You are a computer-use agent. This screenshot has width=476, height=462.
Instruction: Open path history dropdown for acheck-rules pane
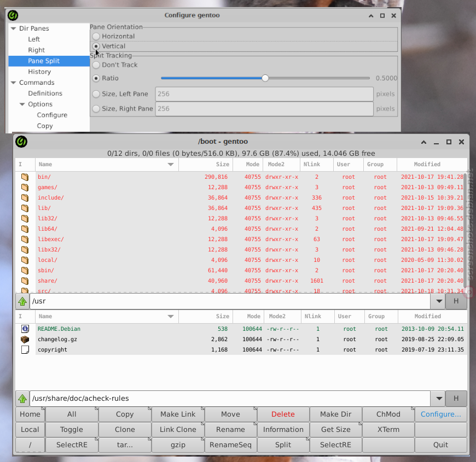click(439, 398)
